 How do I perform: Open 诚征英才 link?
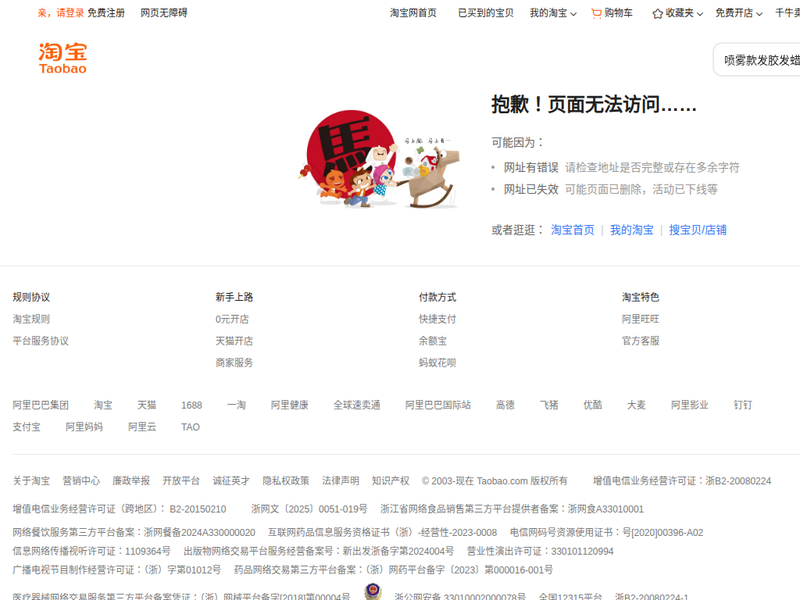click(x=231, y=481)
